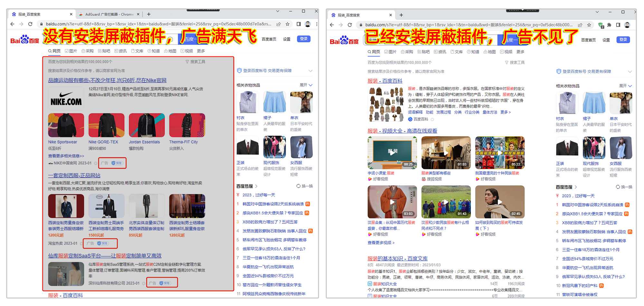Expand 相关衣物饰品 with 展开 in left window

tap(306, 85)
